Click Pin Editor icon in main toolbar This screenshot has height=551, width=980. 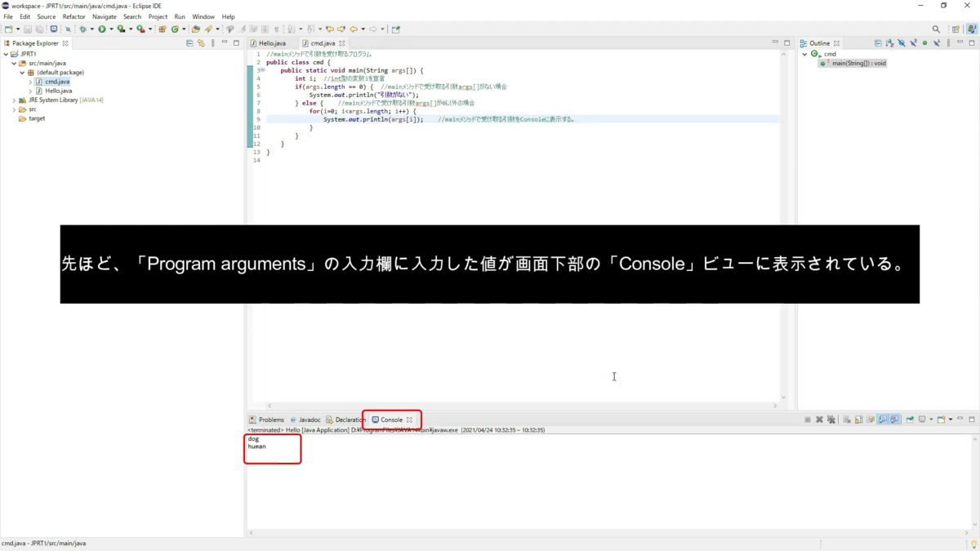395,29
